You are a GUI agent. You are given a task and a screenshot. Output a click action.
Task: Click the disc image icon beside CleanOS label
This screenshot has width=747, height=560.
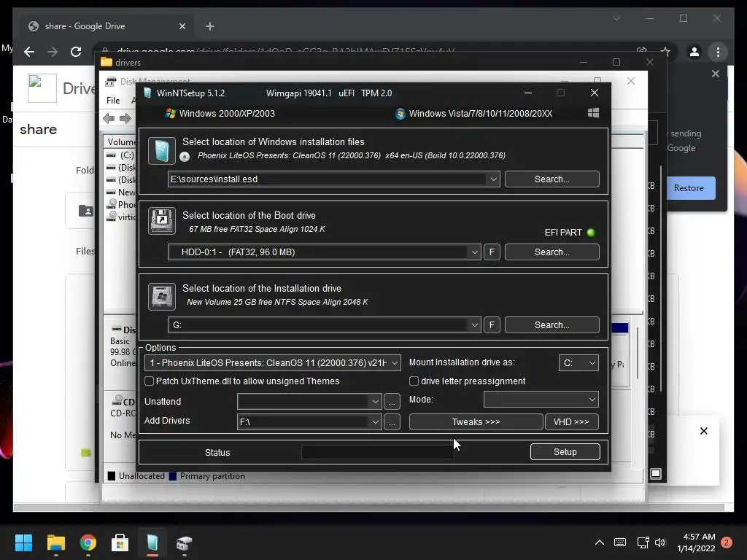point(185,156)
